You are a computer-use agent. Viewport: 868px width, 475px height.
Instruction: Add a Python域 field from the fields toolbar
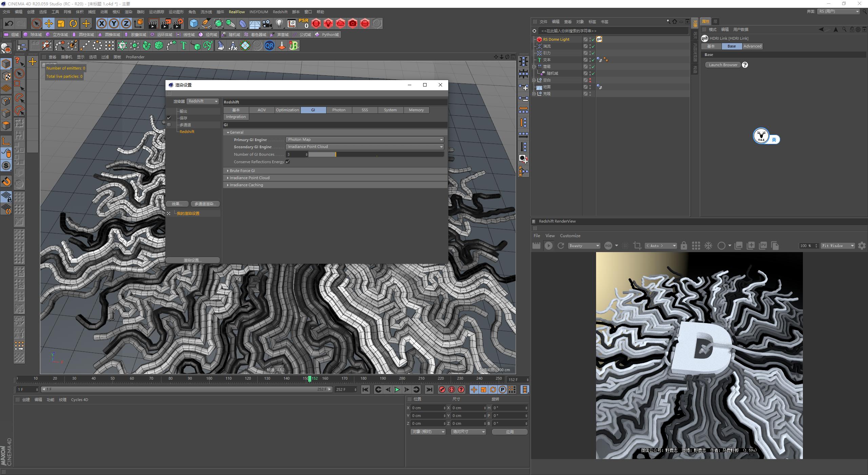[x=327, y=34]
